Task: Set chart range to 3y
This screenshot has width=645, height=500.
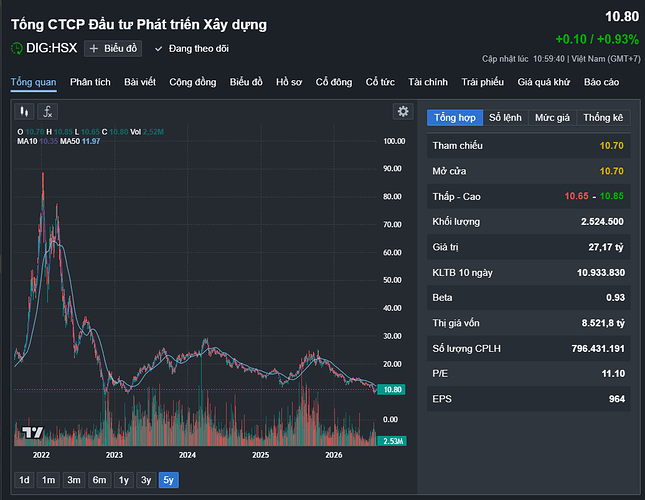Action: [146, 480]
